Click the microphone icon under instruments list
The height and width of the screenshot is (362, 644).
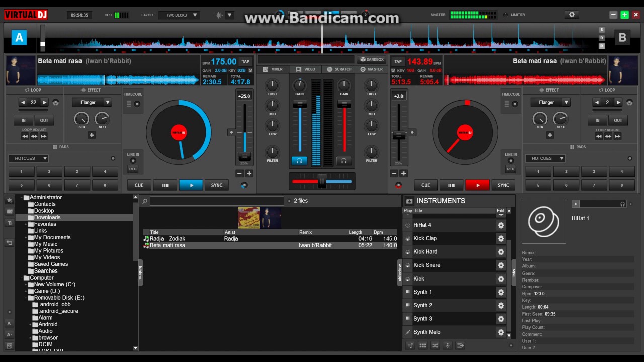[447, 345]
